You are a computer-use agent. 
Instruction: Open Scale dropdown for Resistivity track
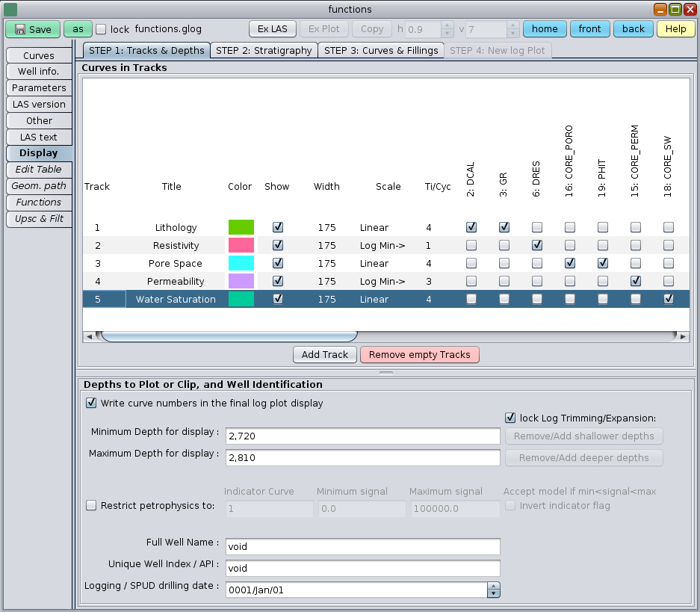pos(382,245)
